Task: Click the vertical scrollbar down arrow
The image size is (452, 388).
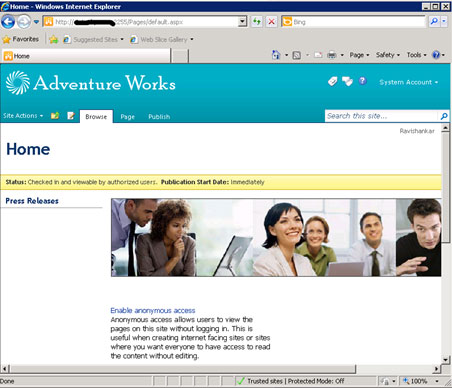Action: point(445,359)
